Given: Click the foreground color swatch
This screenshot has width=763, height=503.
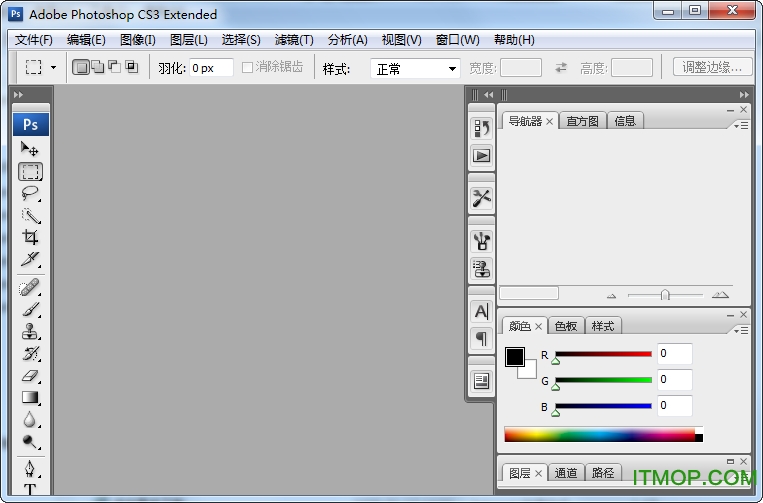Looking at the screenshot, I should [x=515, y=357].
